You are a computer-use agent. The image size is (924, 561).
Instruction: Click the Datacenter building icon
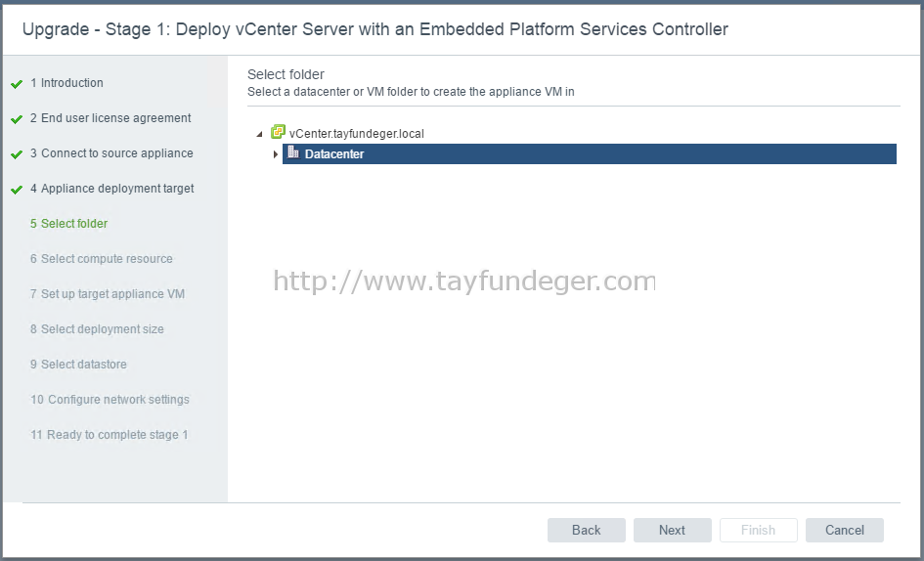293,152
